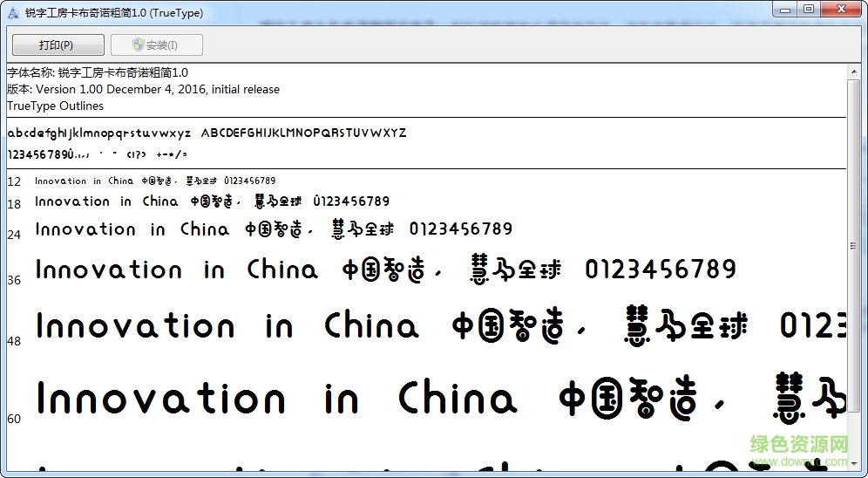Click the lowercase alphabet sample line
The height and width of the screenshot is (478, 868).
(99, 133)
